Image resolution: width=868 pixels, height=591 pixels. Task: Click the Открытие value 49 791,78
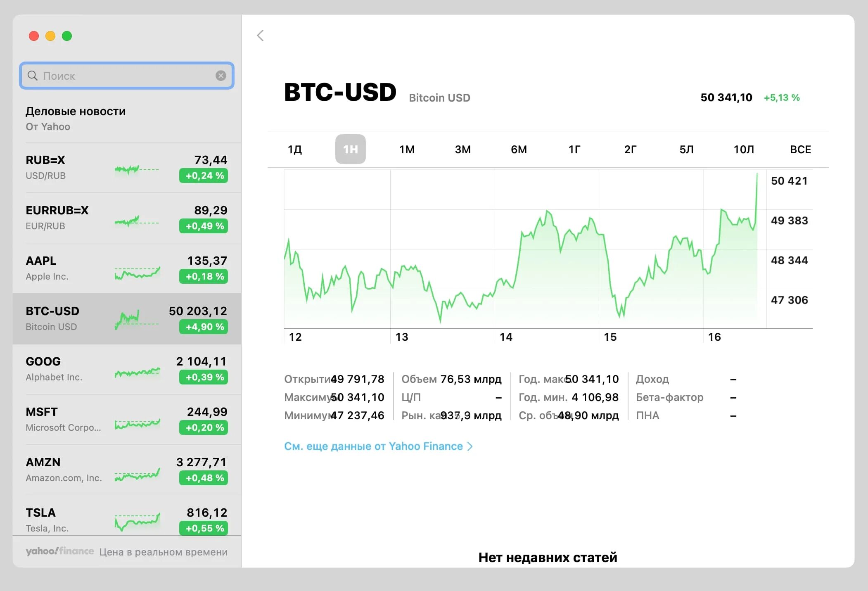coord(358,379)
